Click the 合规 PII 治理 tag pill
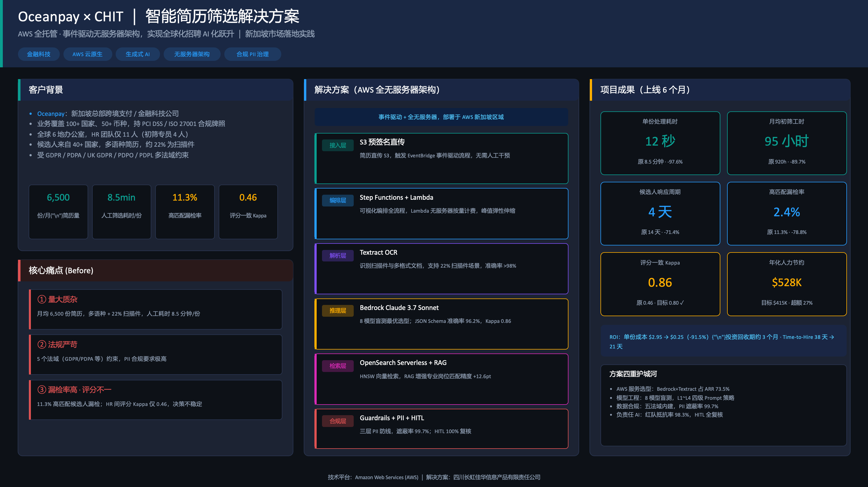868x487 pixels. click(x=253, y=54)
